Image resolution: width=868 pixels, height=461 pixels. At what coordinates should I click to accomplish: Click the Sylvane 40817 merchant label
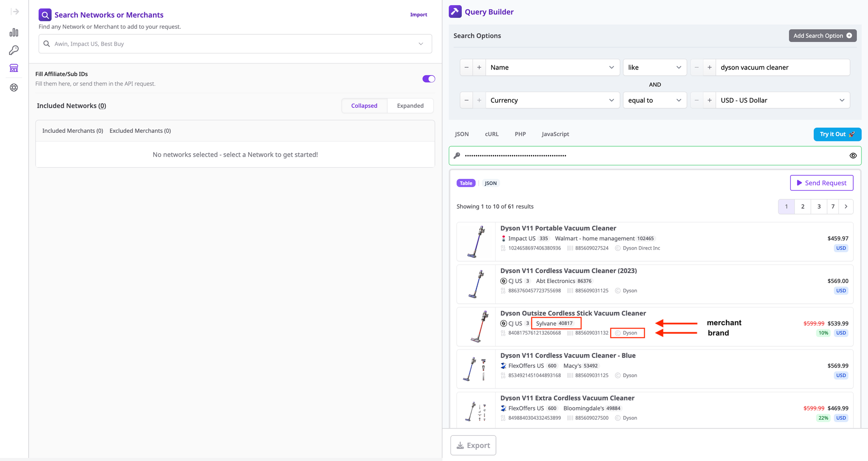point(555,323)
